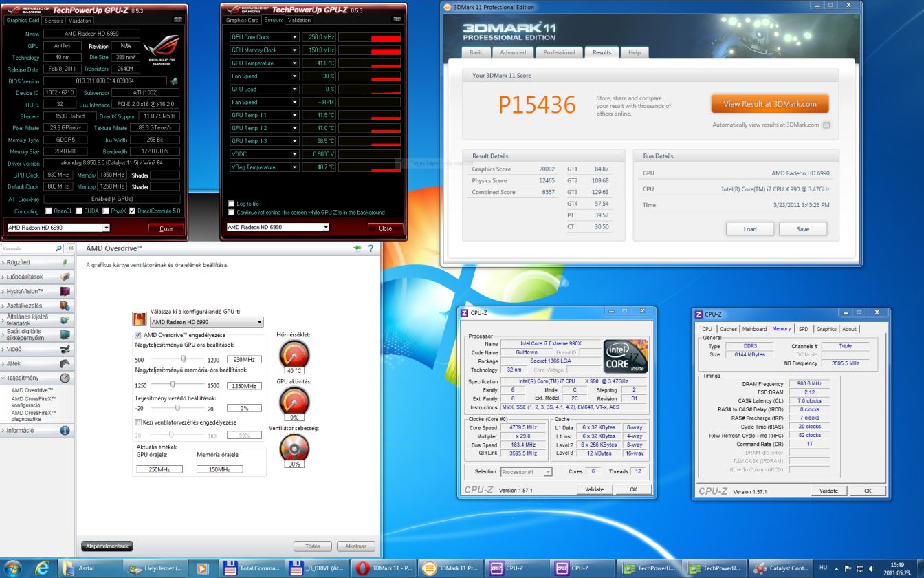Screen dimensions: 924x578
Task: Collapse the Catalyst sidebar with the double-arrow button
Action: tap(70, 248)
